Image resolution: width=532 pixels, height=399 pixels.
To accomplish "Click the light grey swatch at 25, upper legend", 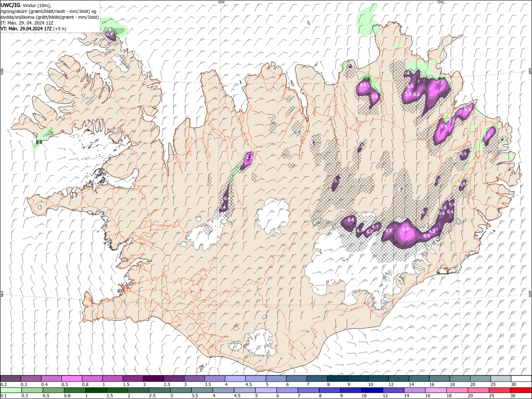I will [x=500, y=379].
